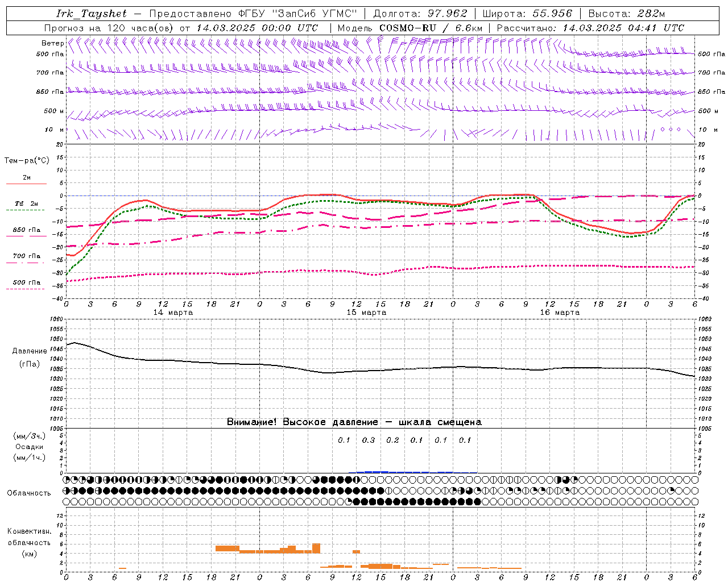Image resolution: width=728 pixels, height=582 pixels.
Task: Click the (мм/3ч.) precipitation unit label
Action: pyautogui.click(x=30, y=436)
